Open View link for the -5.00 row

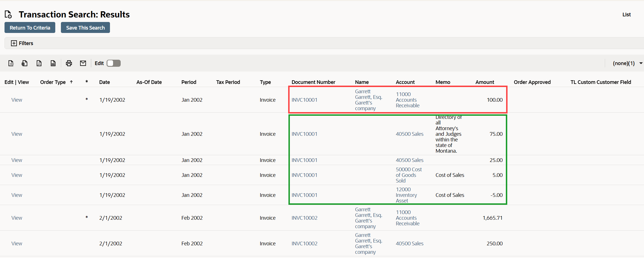click(17, 195)
